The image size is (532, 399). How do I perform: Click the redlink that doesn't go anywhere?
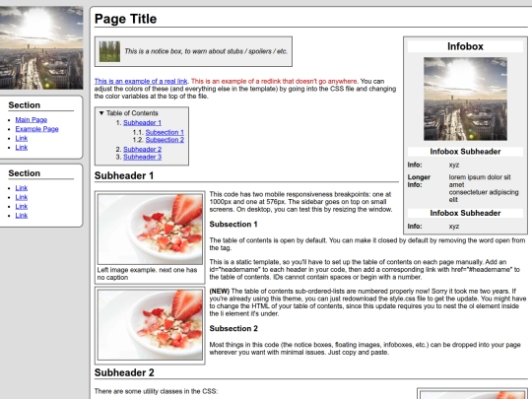coord(274,81)
